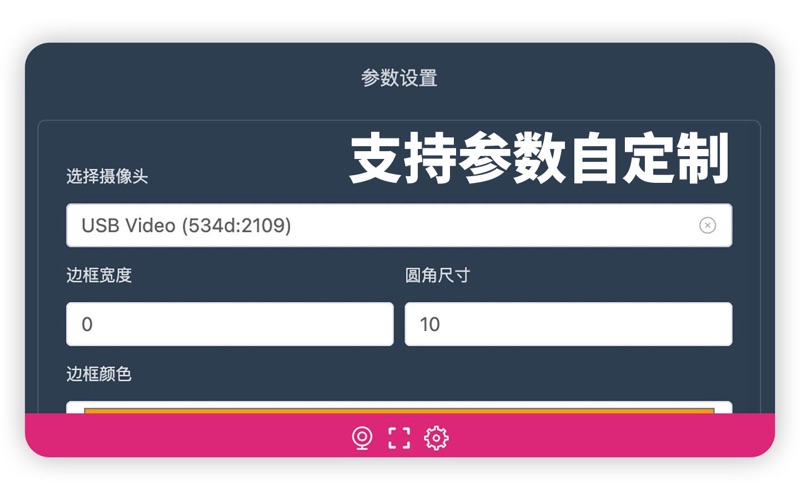Click the "USB Video (534d:2109)" text
This screenshot has width=800, height=500.
(x=186, y=226)
